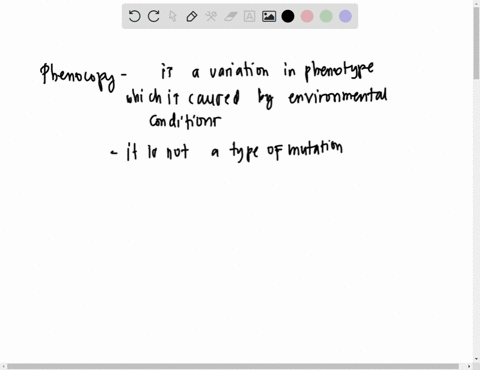Select the eraser tool

tap(230, 16)
